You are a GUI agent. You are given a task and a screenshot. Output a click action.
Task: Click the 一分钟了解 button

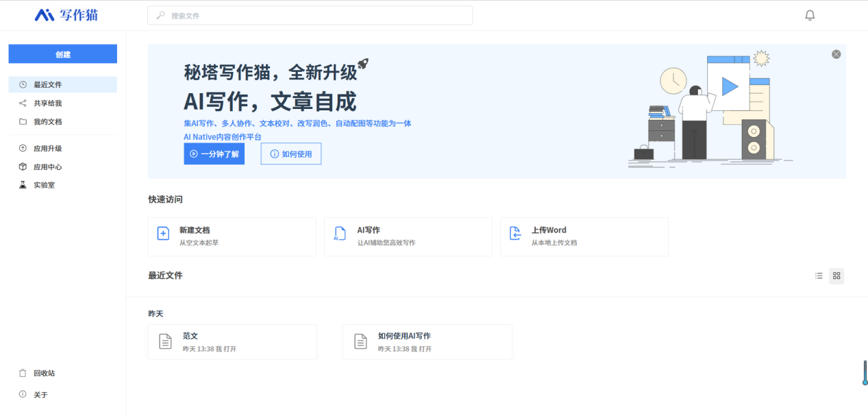click(214, 154)
